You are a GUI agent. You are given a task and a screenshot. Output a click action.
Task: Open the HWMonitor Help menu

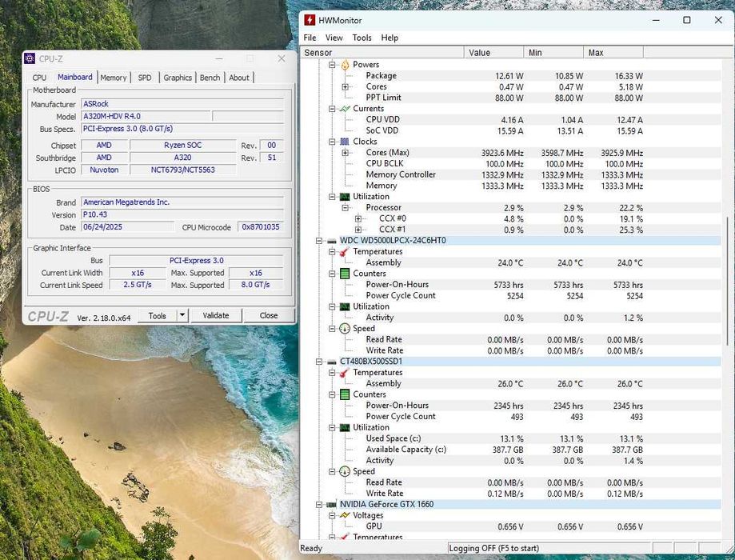point(389,38)
